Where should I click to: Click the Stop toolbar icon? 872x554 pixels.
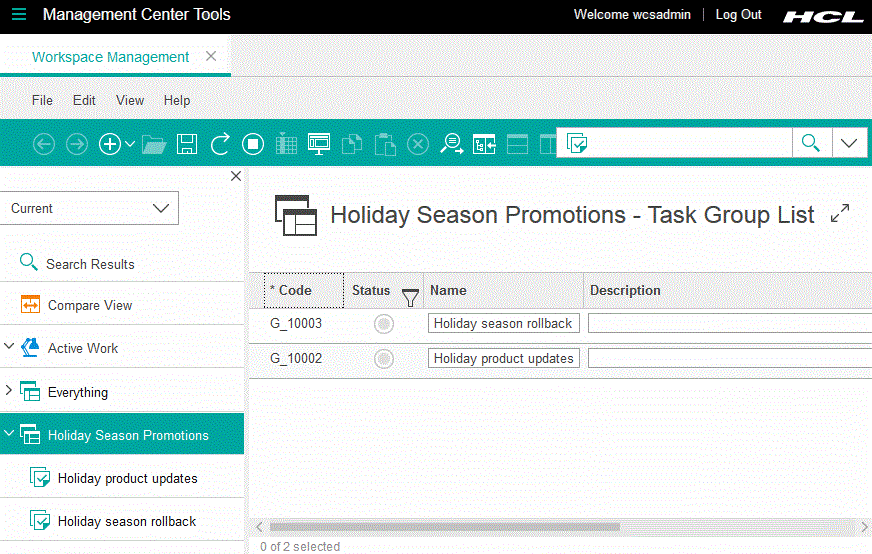(x=253, y=144)
